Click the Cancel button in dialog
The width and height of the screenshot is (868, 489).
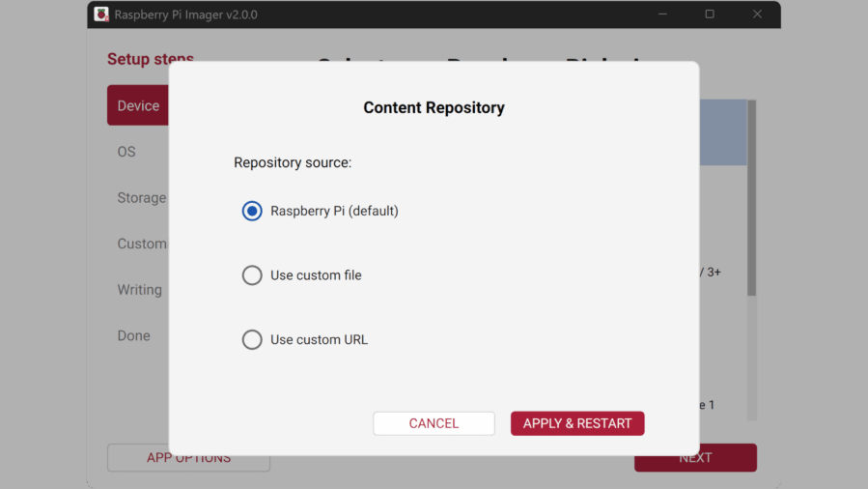tap(434, 423)
